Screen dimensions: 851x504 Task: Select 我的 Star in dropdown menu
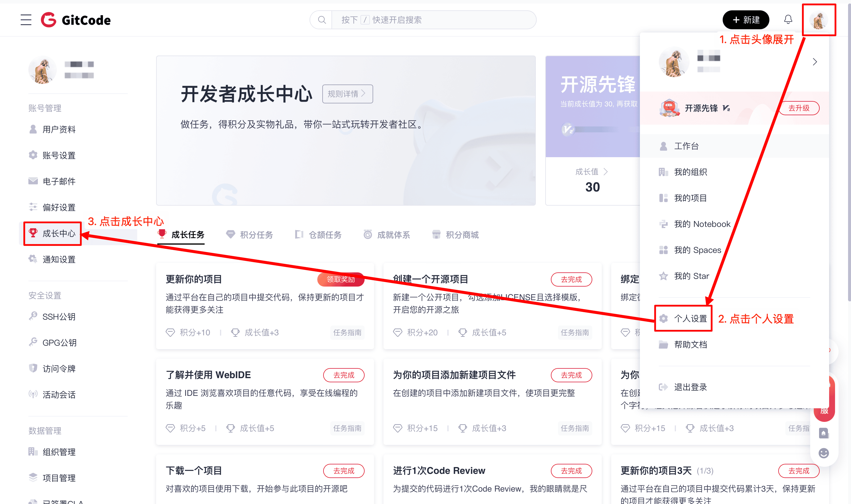[691, 276]
